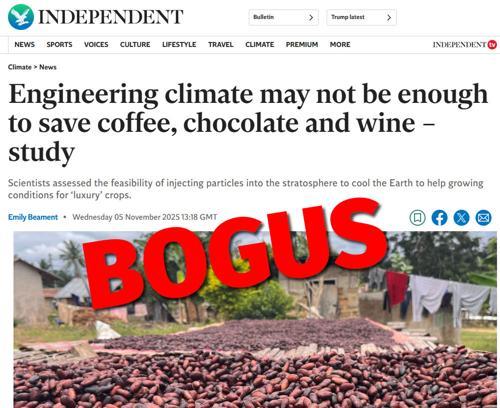Open the cocoa beans article photo
This screenshot has height=408, width=500.
point(255,319)
